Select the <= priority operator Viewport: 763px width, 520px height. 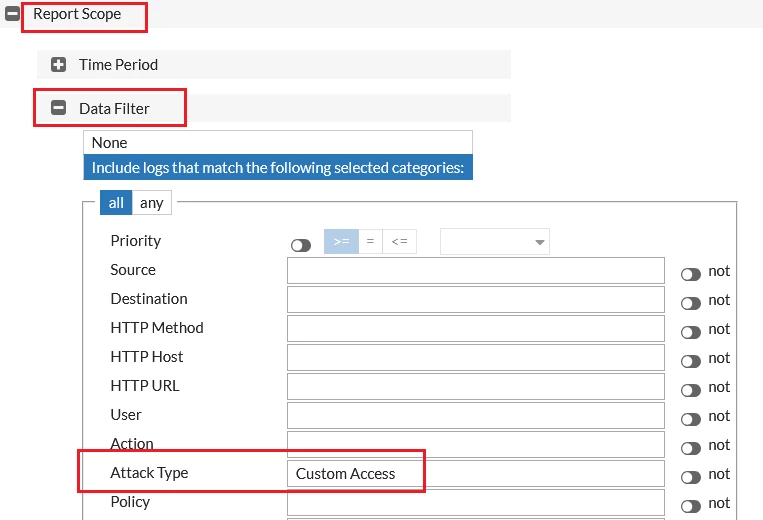(400, 241)
